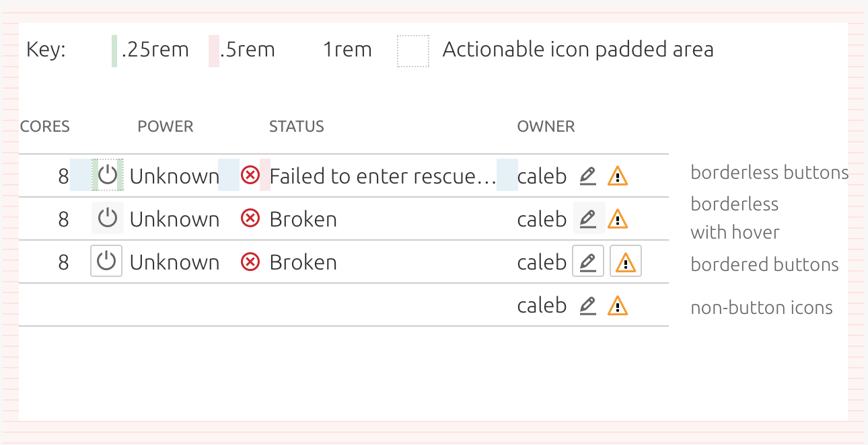The image size is (868, 445).
Task: Click the pencil icon in non-button icons row
Action: pos(588,305)
